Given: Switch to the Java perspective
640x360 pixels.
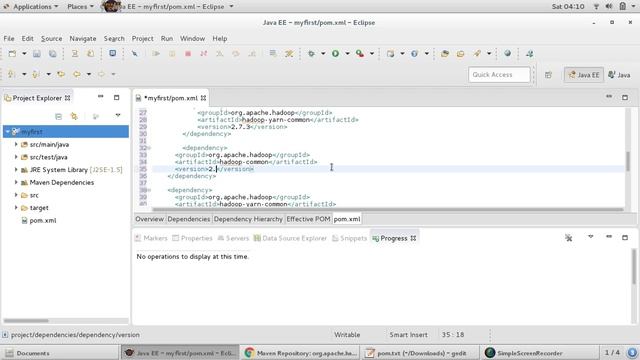Looking at the screenshot, I should tap(619, 75).
